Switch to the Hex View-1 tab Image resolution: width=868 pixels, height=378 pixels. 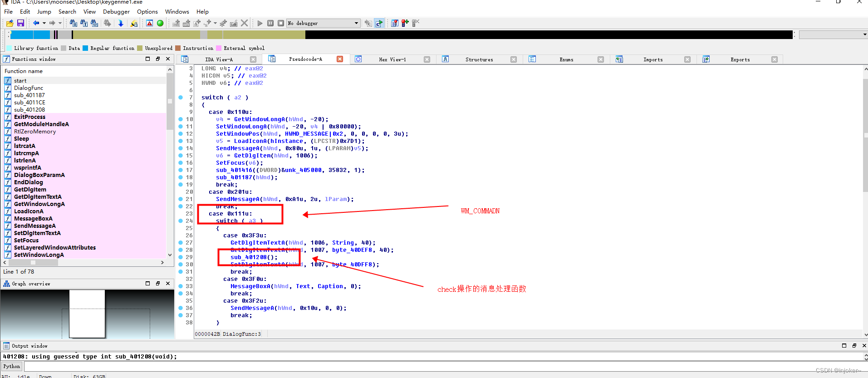[x=392, y=59]
